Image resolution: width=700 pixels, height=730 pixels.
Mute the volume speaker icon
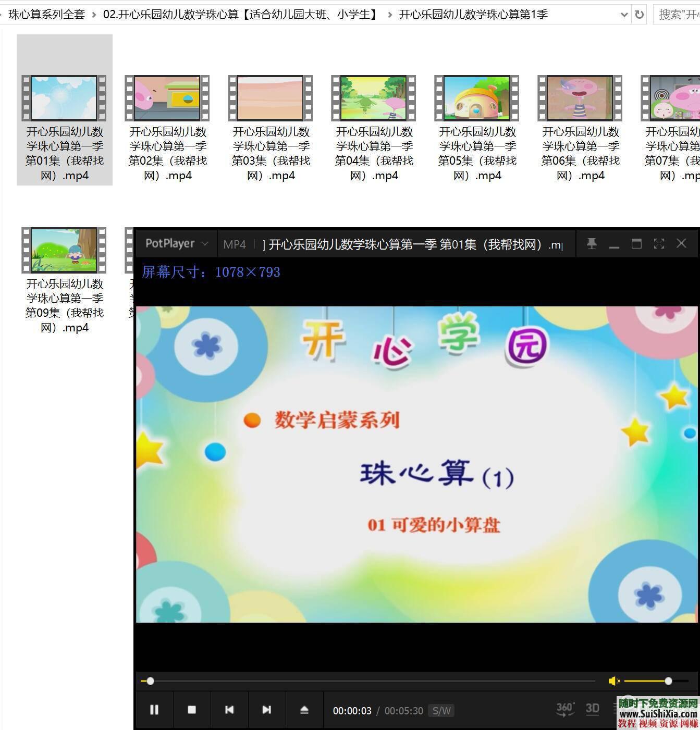[613, 681]
